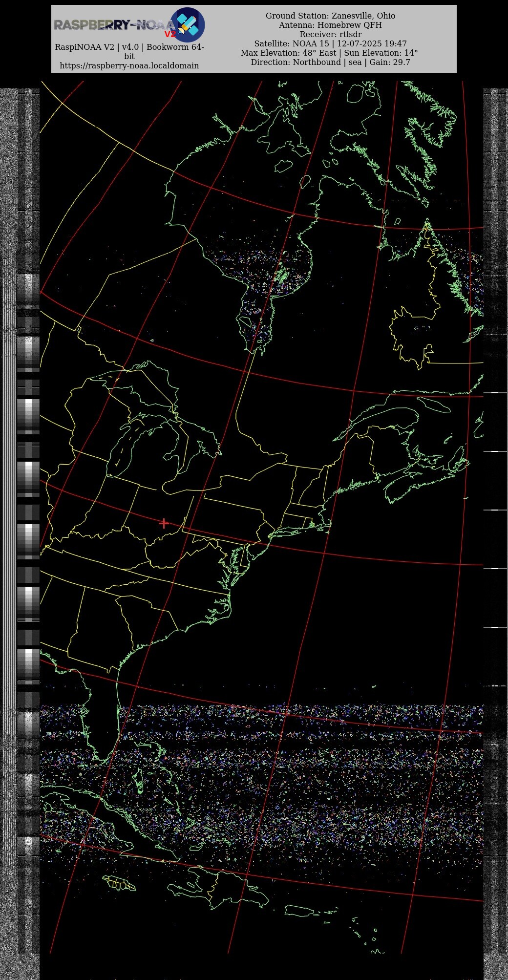508x980 pixels.
Task: Click the RaspiNOAA V2 v4.0 version text
Action: [129, 47]
